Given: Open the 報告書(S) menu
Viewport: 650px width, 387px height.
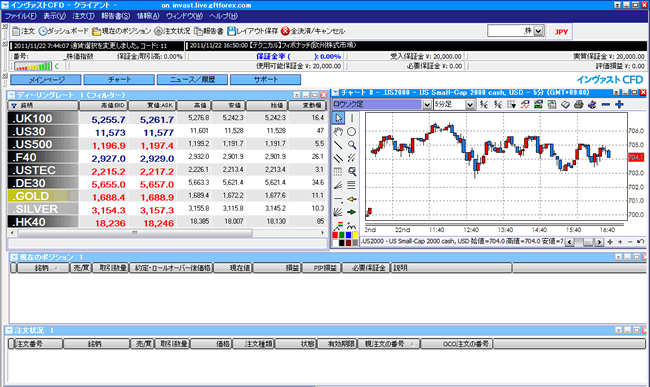Looking at the screenshot, I should pos(116,16).
